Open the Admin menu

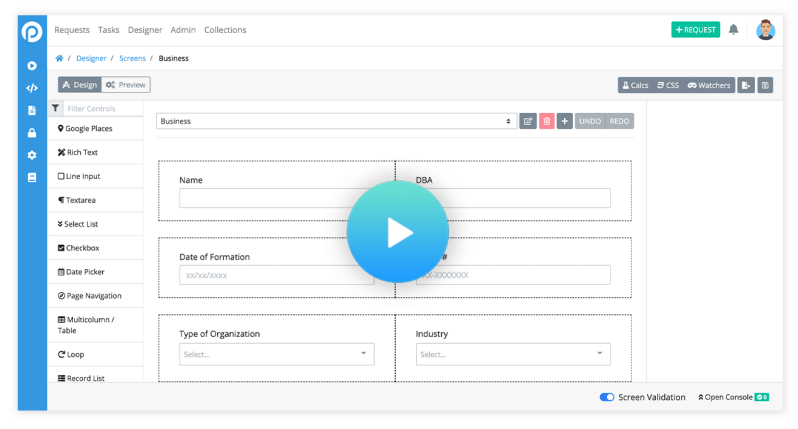coord(183,30)
